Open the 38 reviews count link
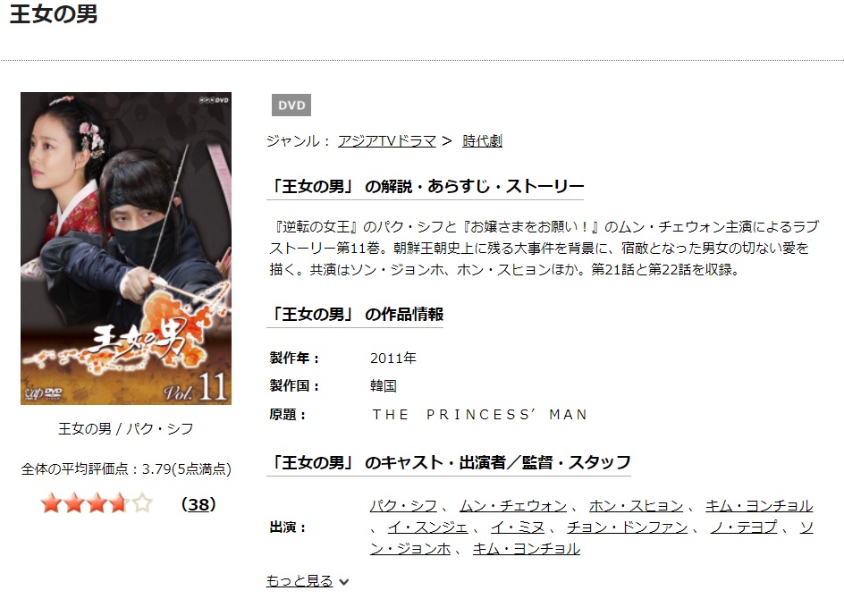The width and height of the screenshot is (844, 616). click(198, 504)
